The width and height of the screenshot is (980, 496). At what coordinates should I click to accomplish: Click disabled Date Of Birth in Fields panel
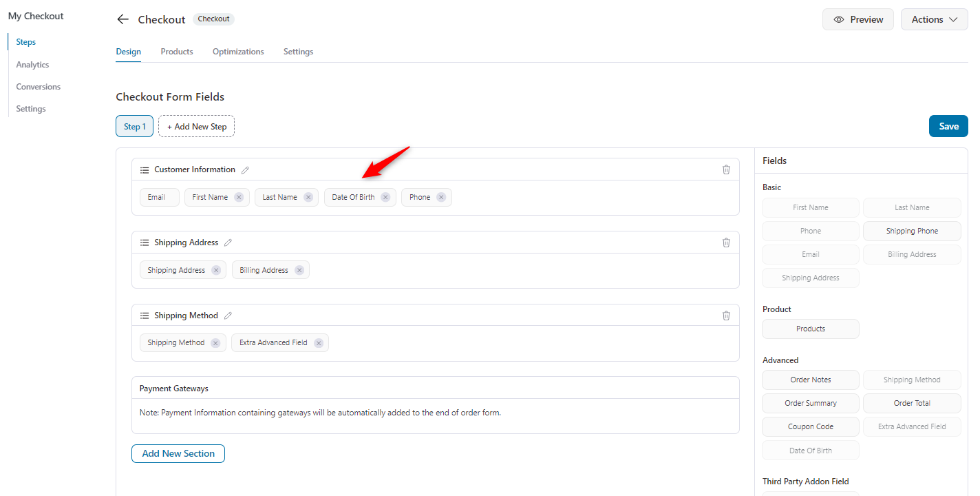click(x=811, y=451)
